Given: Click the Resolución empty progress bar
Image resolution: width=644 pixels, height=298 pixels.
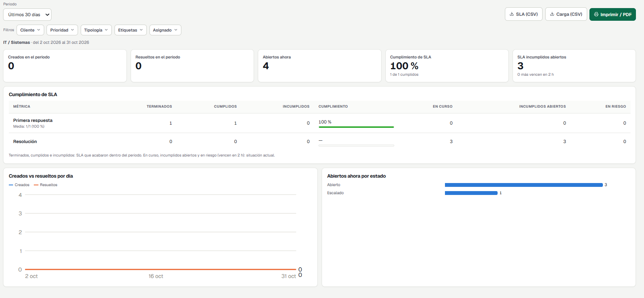Looking at the screenshot, I should [x=356, y=145].
